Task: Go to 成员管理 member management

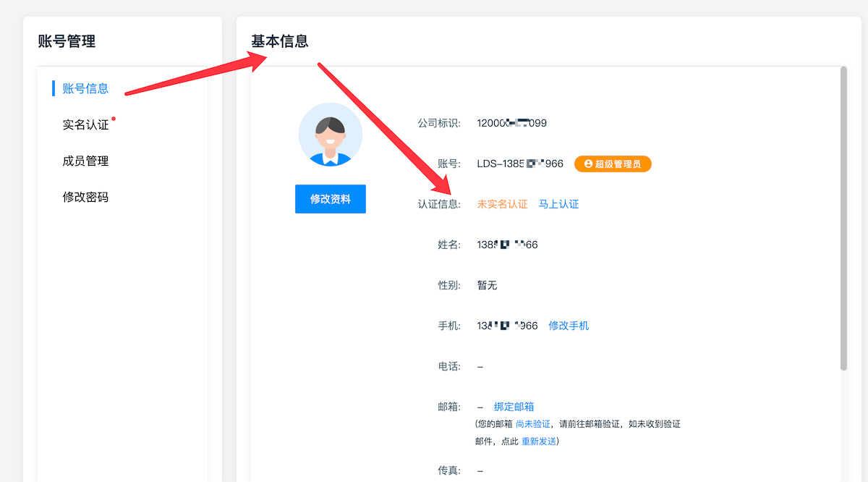Action: 85,161
